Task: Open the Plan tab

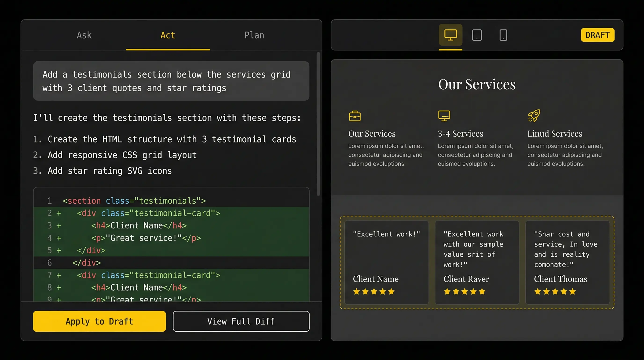Action: pyautogui.click(x=254, y=35)
